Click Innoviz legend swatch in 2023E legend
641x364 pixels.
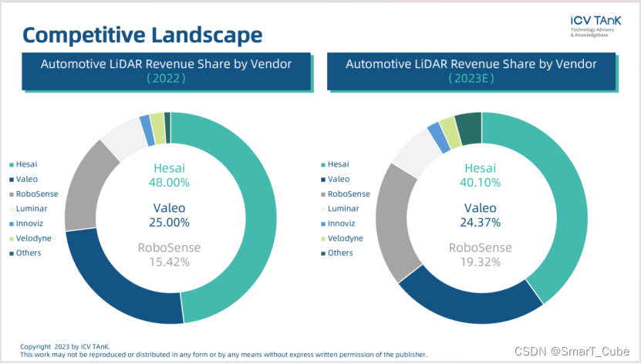click(323, 224)
